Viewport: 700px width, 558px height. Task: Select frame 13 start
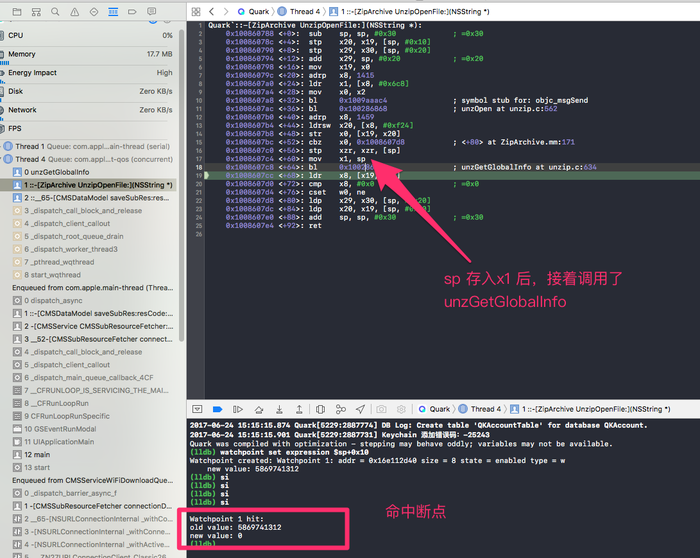tap(89, 468)
